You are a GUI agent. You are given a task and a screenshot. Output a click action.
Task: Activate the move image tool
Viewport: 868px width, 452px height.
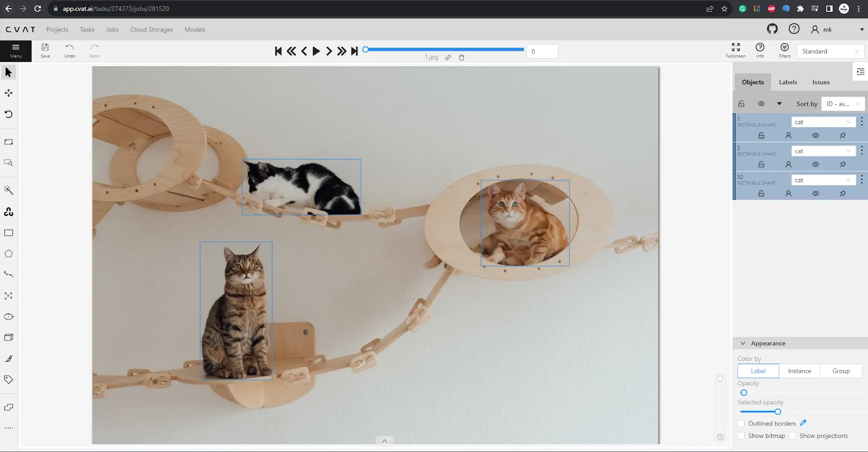point(9,93)
